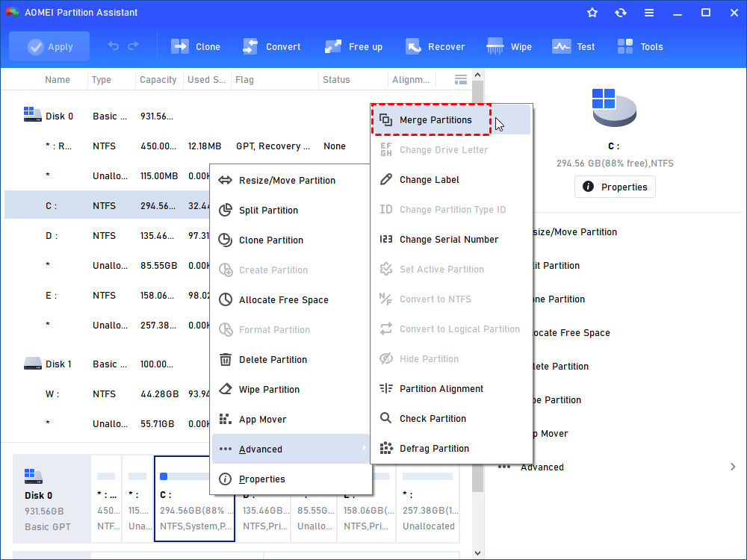747x560 pixels.
Task: Open the Recover toolbar item
Action: pos(435,46)
